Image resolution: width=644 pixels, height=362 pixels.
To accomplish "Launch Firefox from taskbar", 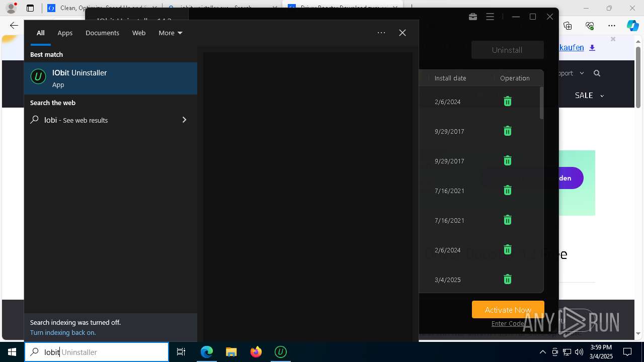I will click(256, 352).
